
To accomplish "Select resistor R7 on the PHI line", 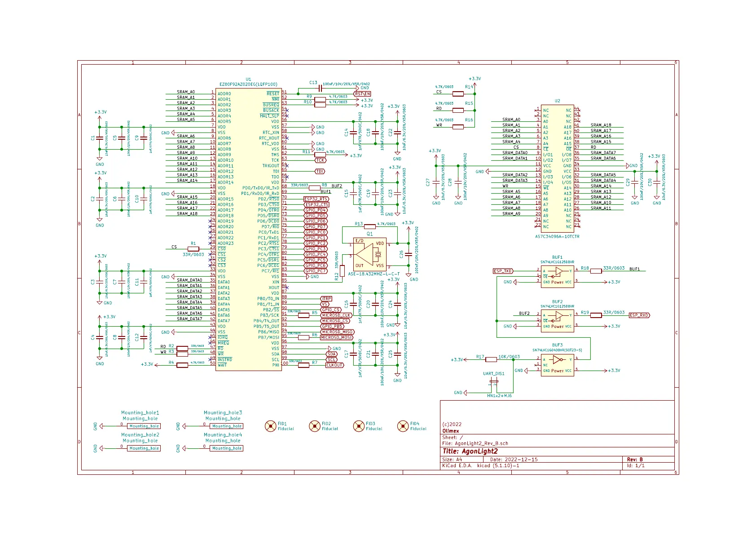I will point(303,365).
